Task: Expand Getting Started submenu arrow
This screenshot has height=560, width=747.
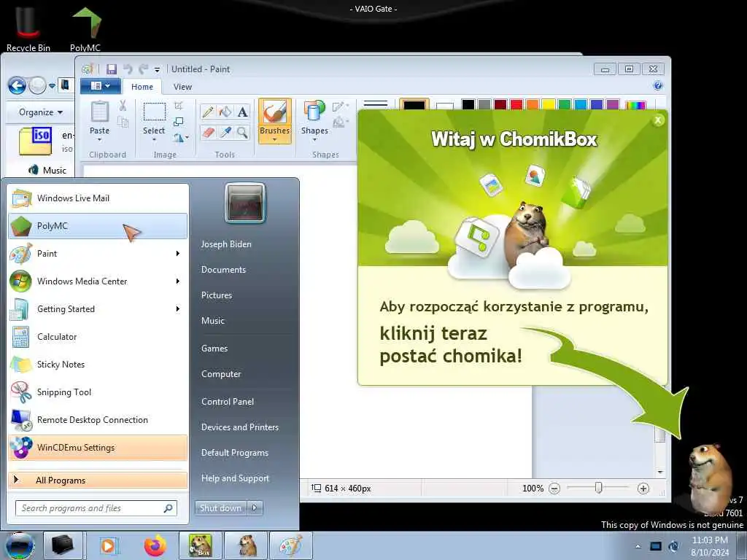Action: click(178, 308)
